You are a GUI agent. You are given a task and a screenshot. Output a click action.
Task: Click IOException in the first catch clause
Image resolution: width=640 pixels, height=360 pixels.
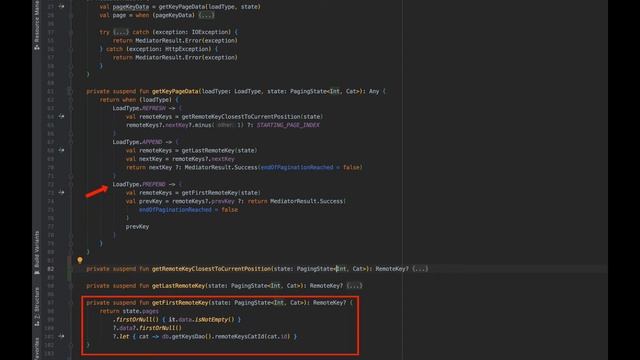[x=211, y=32]
